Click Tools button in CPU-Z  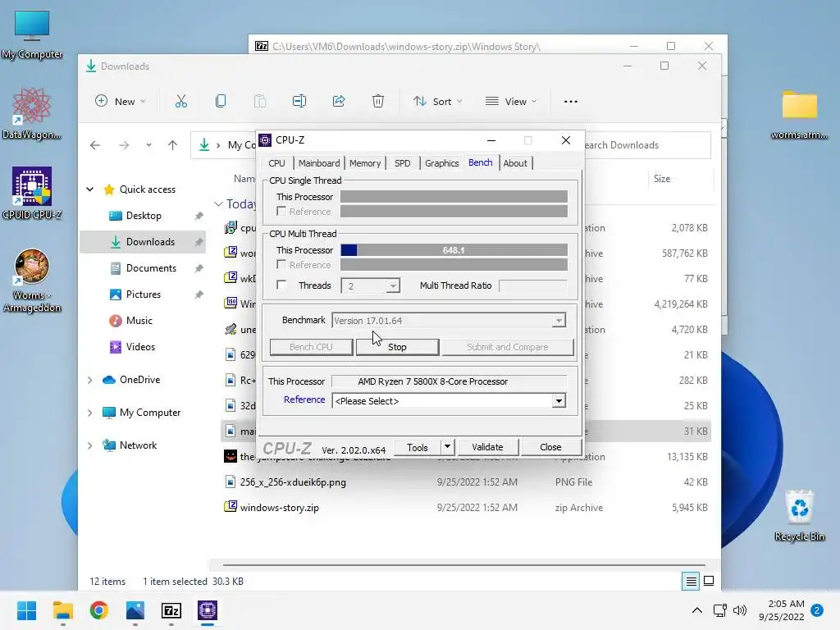click(418, 447)
